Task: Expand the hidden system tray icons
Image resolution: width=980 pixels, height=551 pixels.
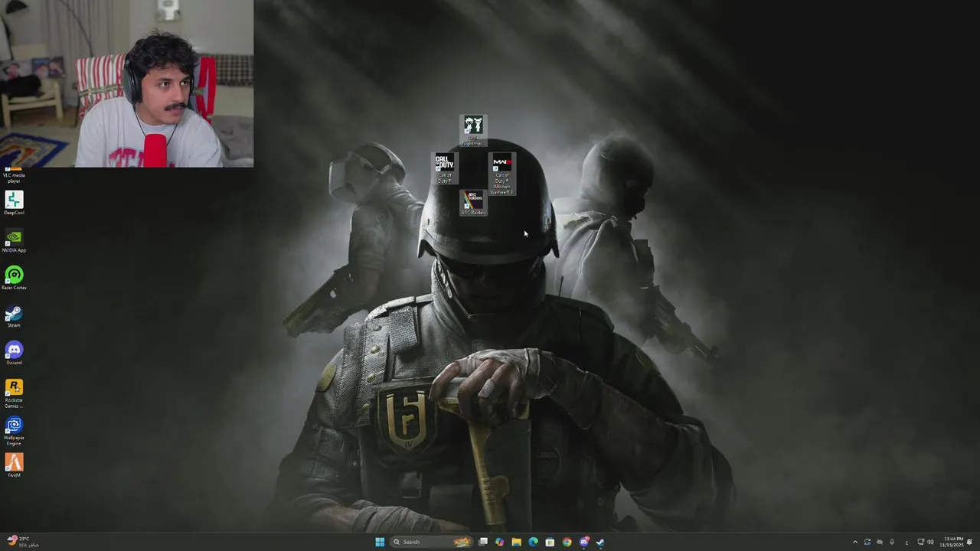Action: pos(855,542)
